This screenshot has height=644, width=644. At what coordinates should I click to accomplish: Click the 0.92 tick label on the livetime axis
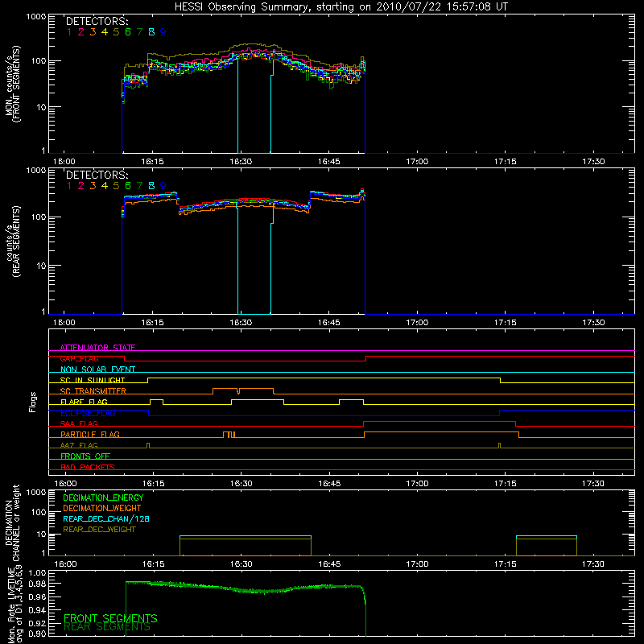(x=37, y=621)
